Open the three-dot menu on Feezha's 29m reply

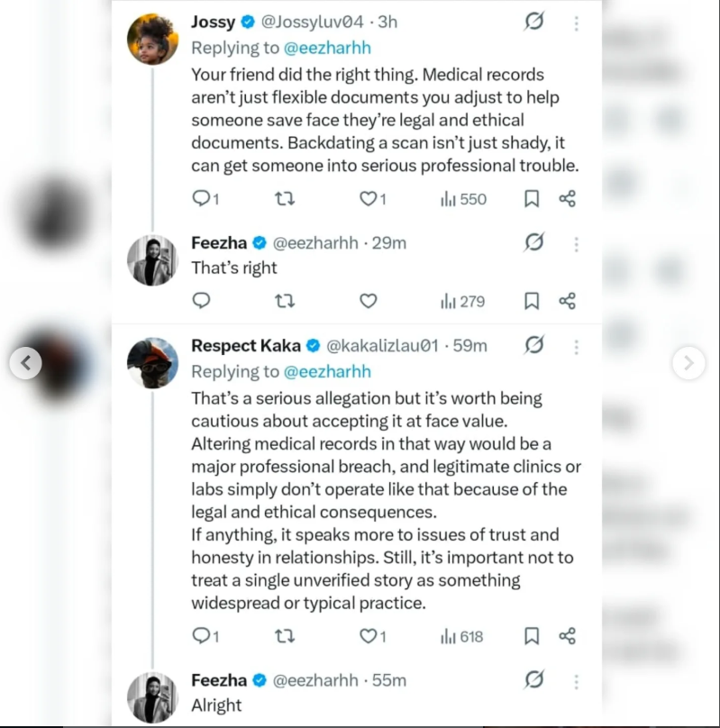click(x=575, y=242)
